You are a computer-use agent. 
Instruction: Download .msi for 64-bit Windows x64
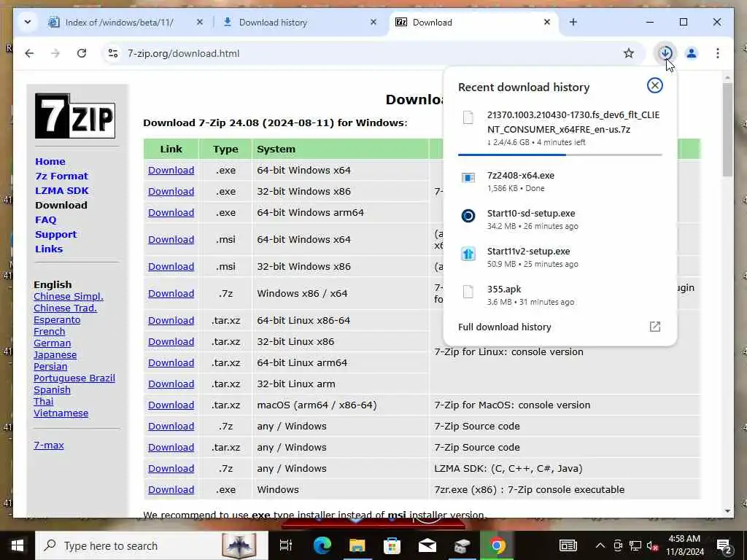[x=171, y=239]
